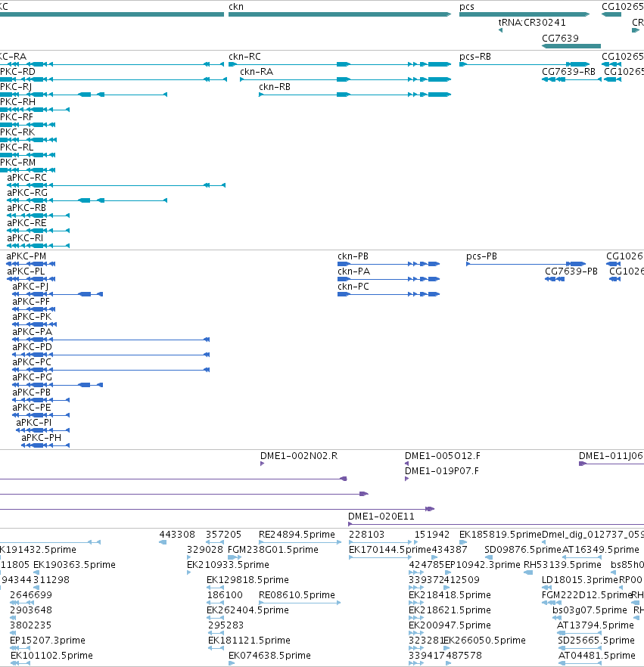Click the aPKC-RI transcript label
This screenshot has width=644, height=667.
pos(25,237)
